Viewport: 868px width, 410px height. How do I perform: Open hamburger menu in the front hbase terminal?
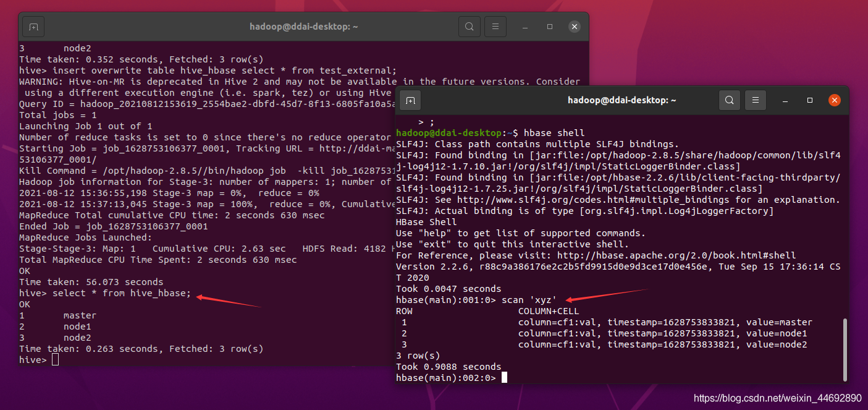[x=755, y=100]
